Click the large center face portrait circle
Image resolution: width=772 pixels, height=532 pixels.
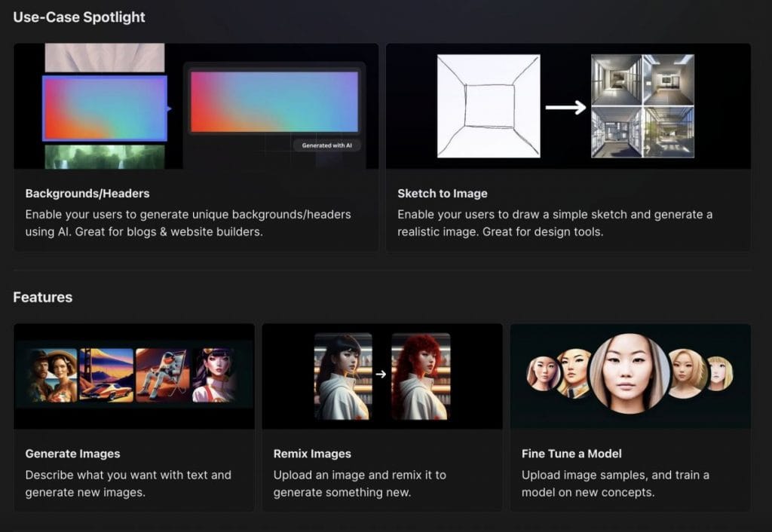point(630,373)
